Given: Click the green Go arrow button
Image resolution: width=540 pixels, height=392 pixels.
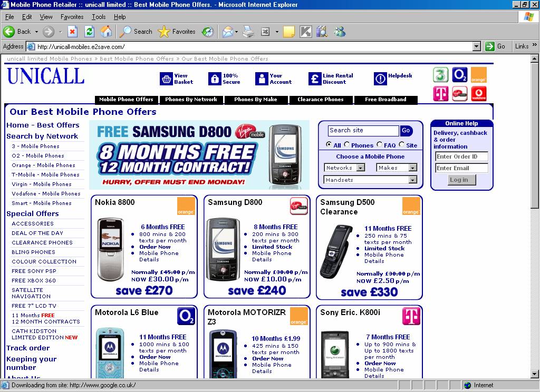Looking at the screenshot, I should (x=490, y=46).
